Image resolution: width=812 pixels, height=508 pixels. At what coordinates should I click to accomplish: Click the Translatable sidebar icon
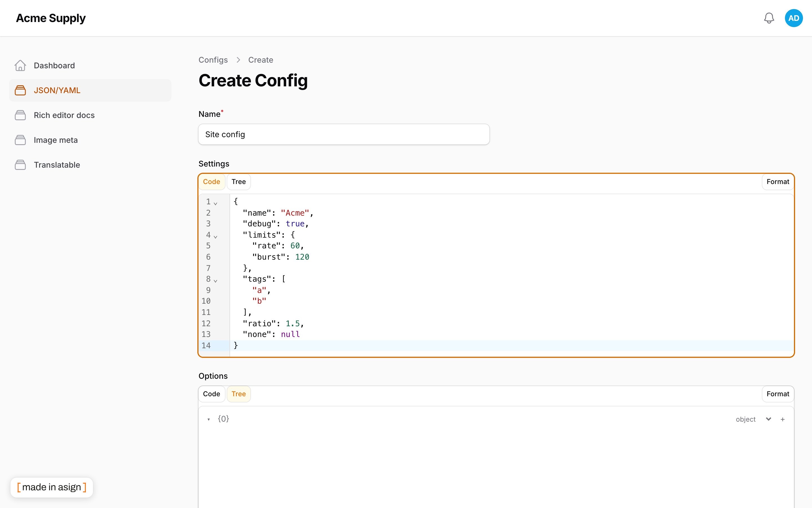(x=20, y=165)
